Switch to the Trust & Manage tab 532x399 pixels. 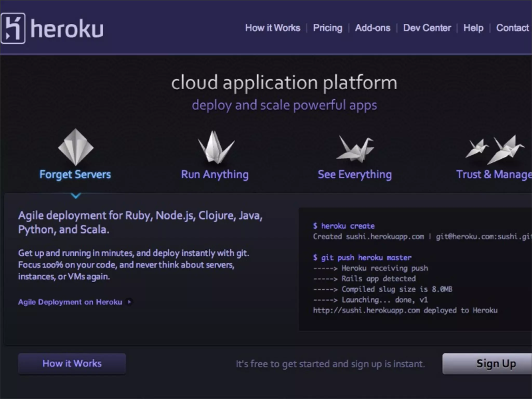494,175
